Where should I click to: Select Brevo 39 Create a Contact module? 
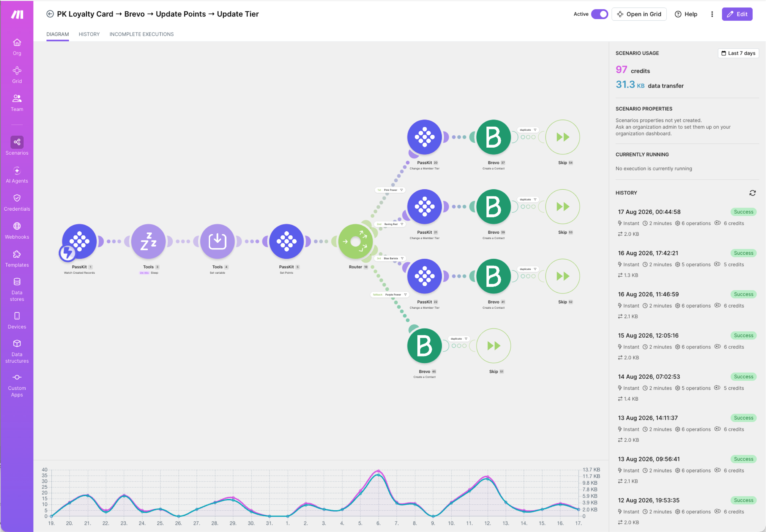click(x=493, y=207)
